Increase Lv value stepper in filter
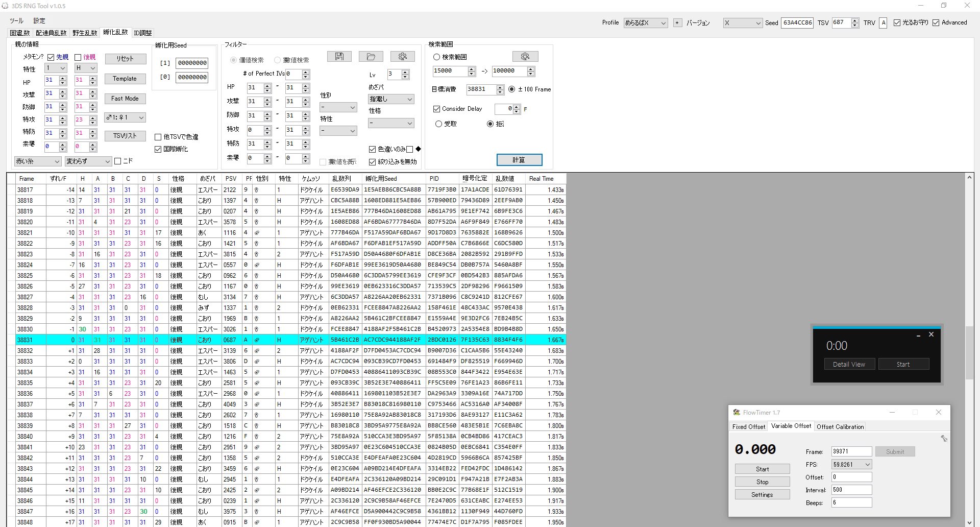 [405, 73]
